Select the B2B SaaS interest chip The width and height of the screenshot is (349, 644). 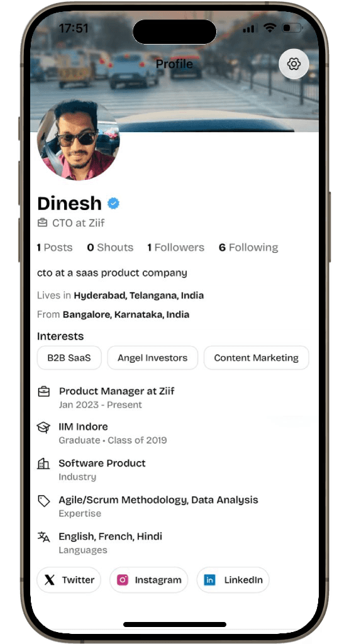coord(69,358)
